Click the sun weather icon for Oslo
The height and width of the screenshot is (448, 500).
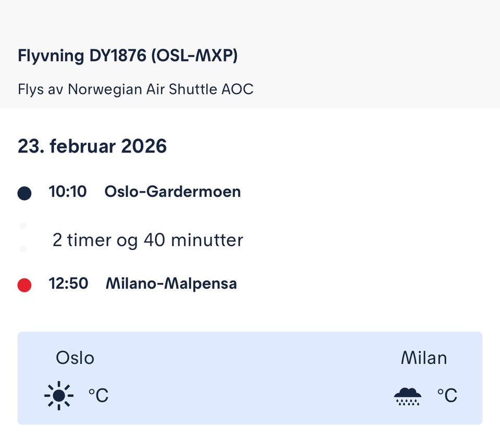[58, 396]
